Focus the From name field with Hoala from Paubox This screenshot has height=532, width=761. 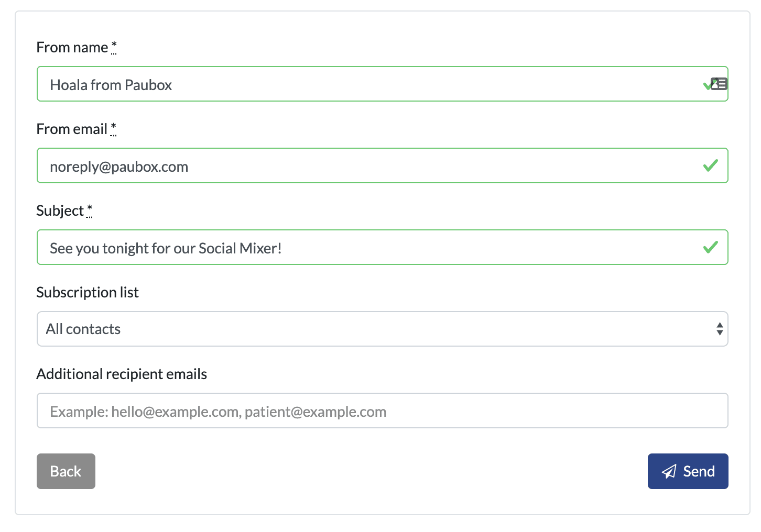367,84
